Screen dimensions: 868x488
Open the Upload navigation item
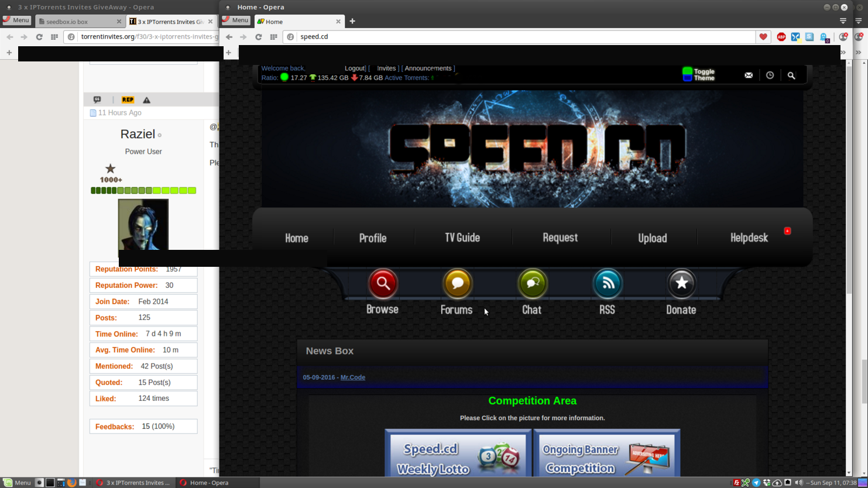pyautogui.click(x=653, y=238)
